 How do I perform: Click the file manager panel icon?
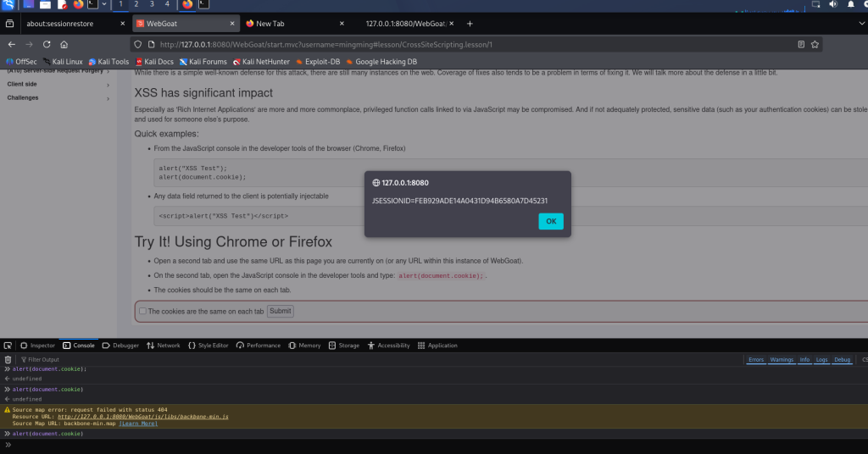(x=46, y=4)
